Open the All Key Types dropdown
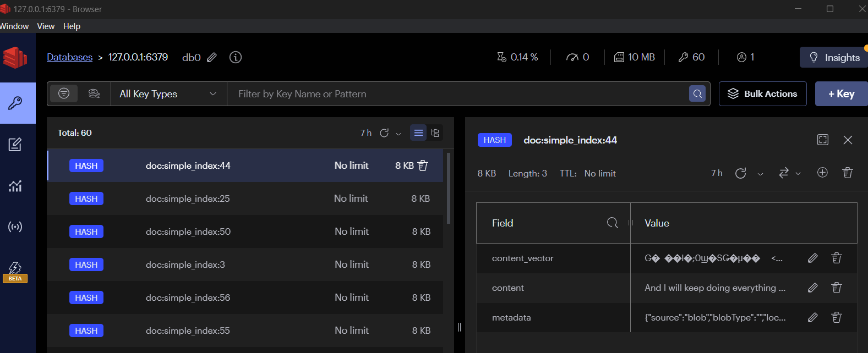This screenshot has width=868, height=353. 168,94
